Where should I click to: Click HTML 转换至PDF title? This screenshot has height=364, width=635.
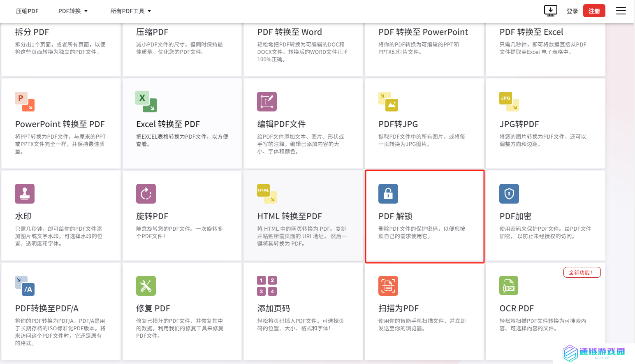tap(290, 216)
